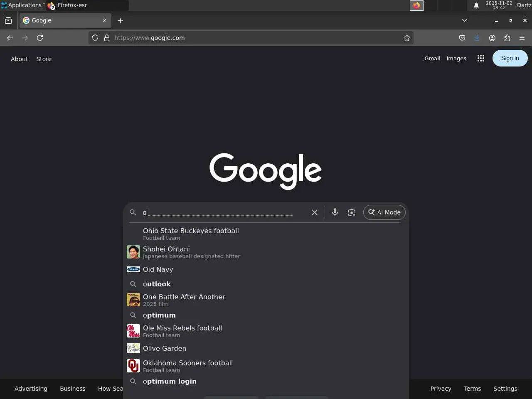Viewport: 532px width, 399px height.
Task: Bookmark this page with the star icon
Action: [407, 38]
